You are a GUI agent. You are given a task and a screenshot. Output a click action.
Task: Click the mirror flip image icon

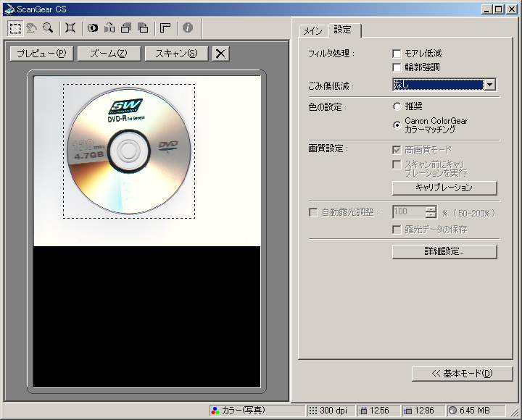point(109,28)
